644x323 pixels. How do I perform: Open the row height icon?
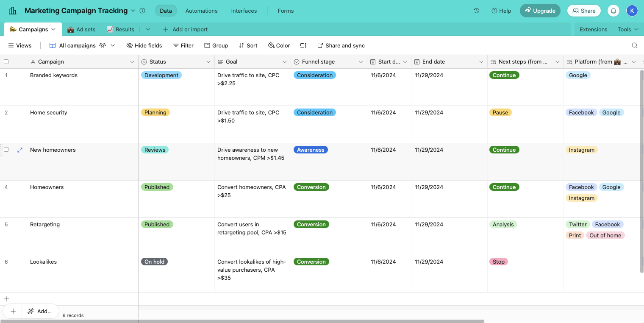tap(303, 45)
